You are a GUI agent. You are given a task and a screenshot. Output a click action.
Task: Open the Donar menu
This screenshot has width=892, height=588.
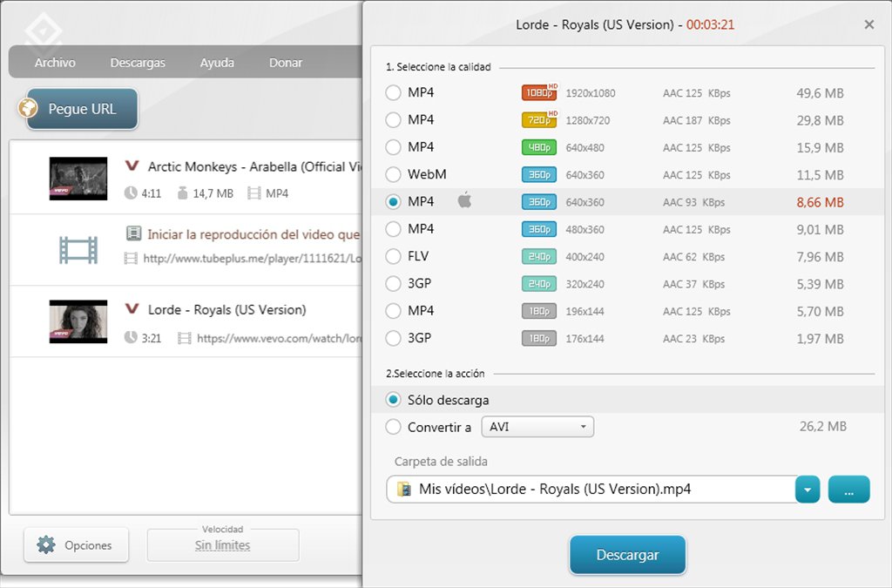point(286,63)
